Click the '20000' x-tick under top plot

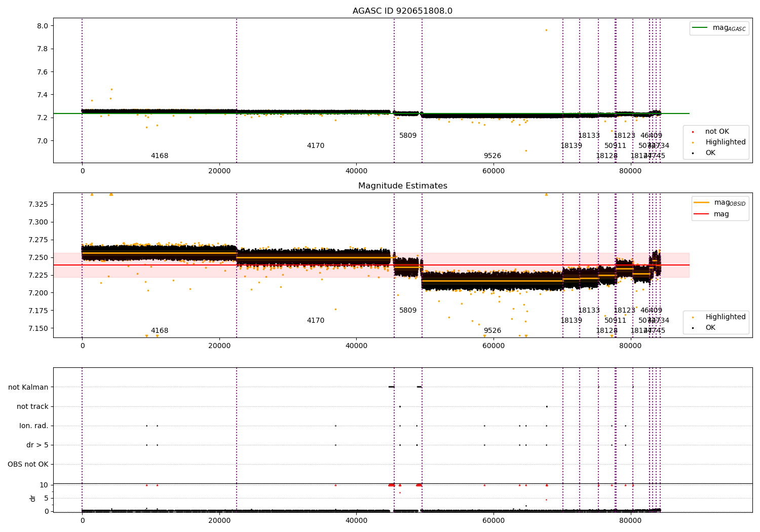tap(219, 171)
